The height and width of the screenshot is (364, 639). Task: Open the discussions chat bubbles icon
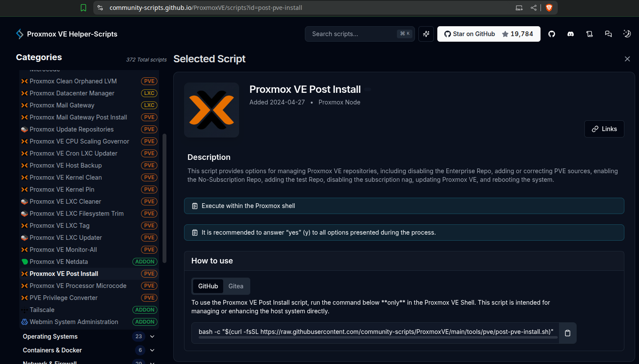coord(608,34)
